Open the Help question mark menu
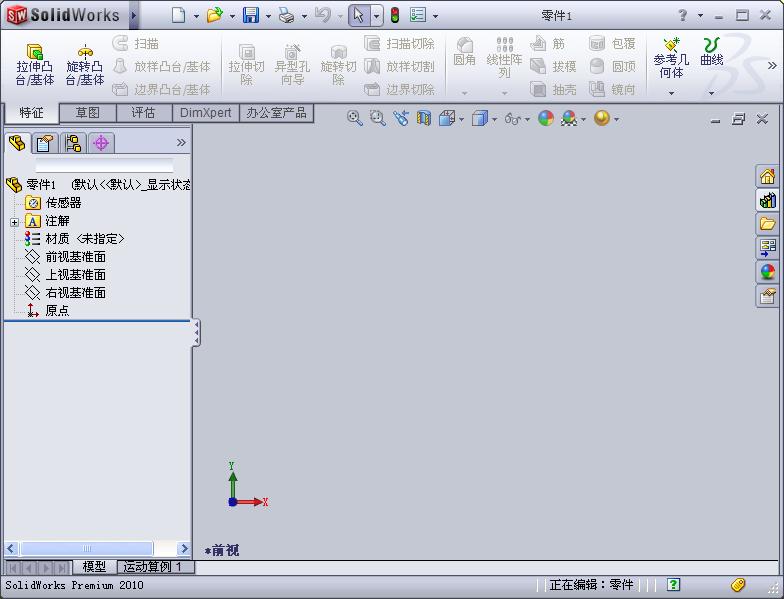The height and width of the screenshot is (599, 784). coord(682,16)
